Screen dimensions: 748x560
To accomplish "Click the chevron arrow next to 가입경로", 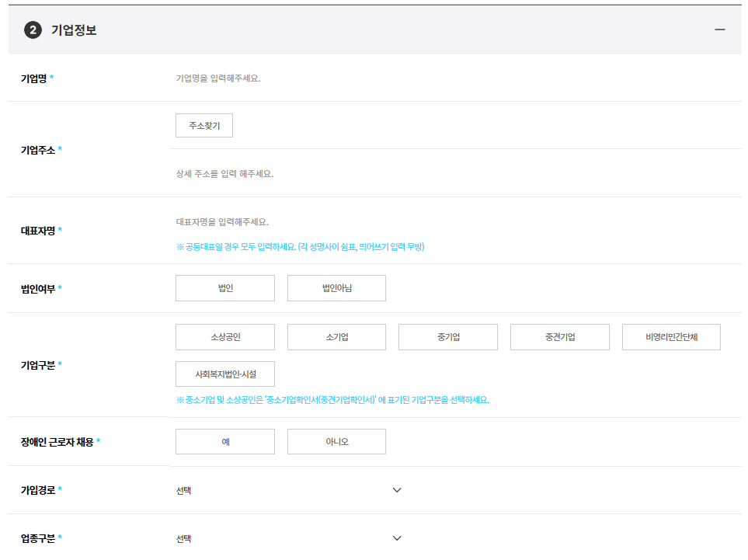I will click(397, 490).
